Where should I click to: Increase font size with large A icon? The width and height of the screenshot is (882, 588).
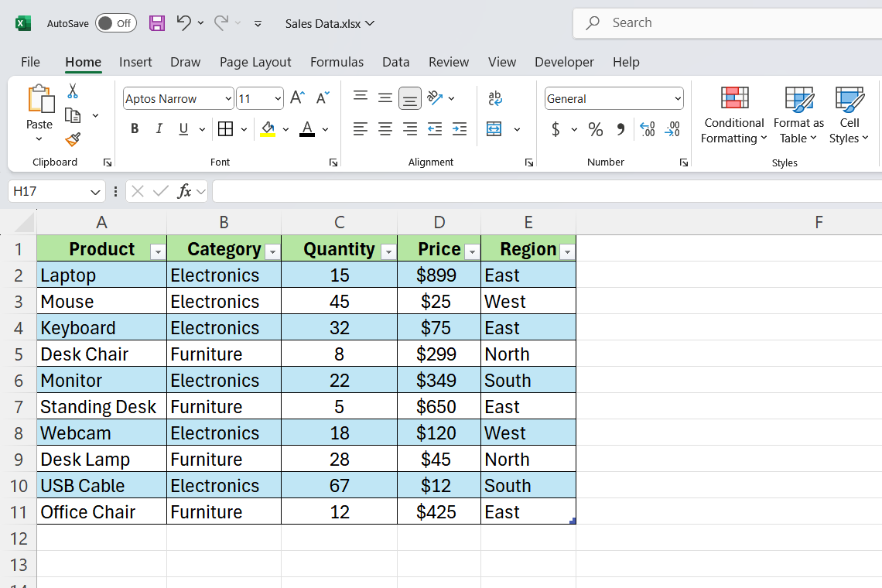(298, 98)
